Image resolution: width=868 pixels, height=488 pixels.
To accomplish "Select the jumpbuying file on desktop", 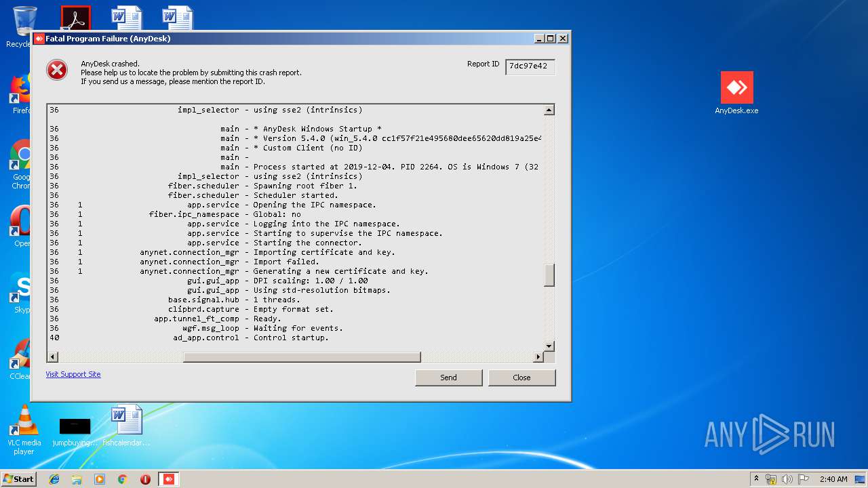I will (75, 432).
